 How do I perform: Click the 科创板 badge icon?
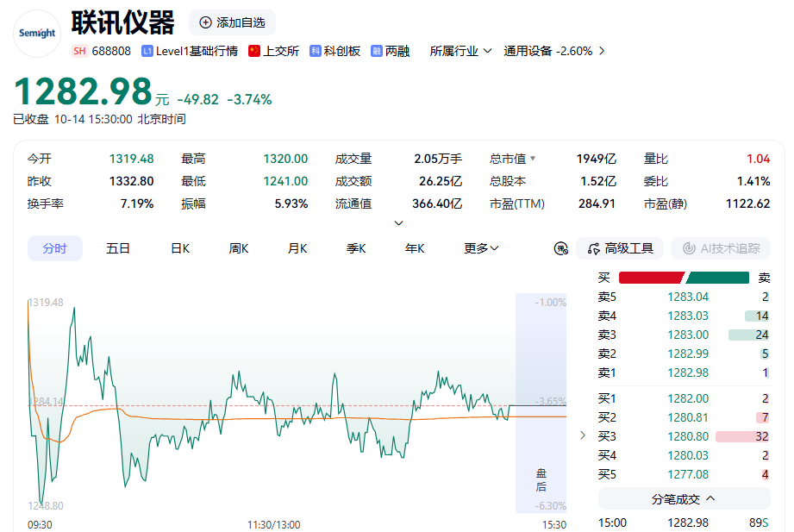(x=316, y=51)
